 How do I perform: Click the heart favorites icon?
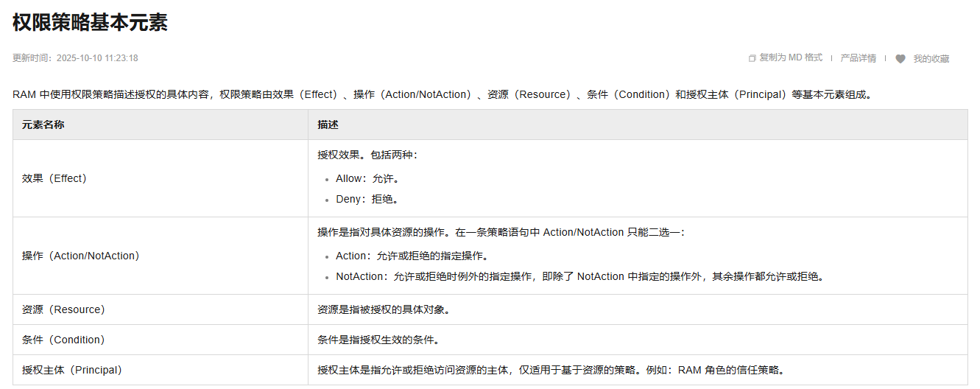coord(900,59)
